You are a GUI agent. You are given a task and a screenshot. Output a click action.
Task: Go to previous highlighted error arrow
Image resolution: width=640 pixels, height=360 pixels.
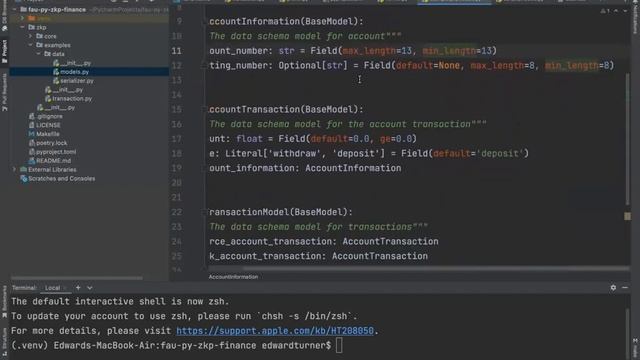pos(616,11)
